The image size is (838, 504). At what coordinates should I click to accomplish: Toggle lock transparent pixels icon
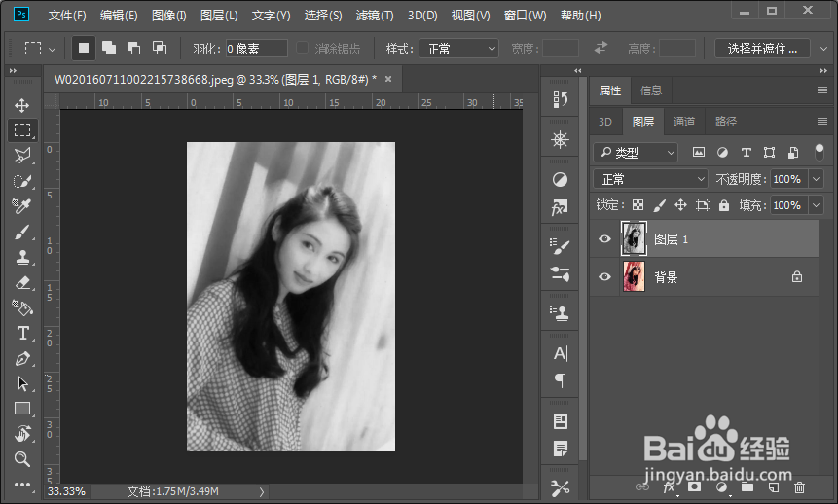[638, 205]
